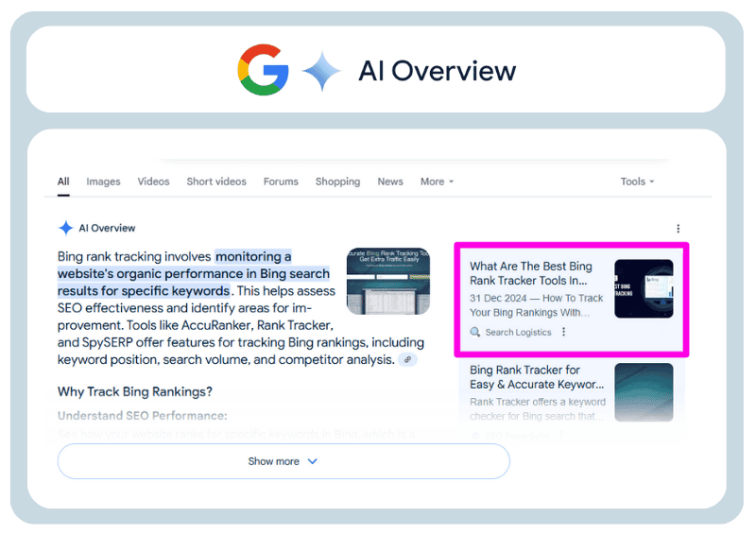
Task: Open 'What Are The Best Bing Rank Tracker Tools' link
Action: [531, 273]
